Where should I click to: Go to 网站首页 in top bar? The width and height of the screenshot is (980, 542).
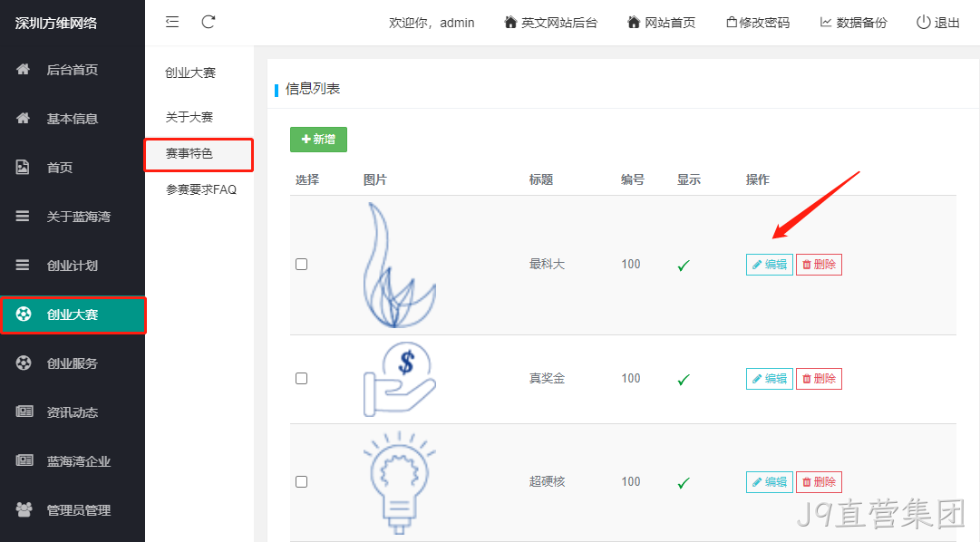661,23
